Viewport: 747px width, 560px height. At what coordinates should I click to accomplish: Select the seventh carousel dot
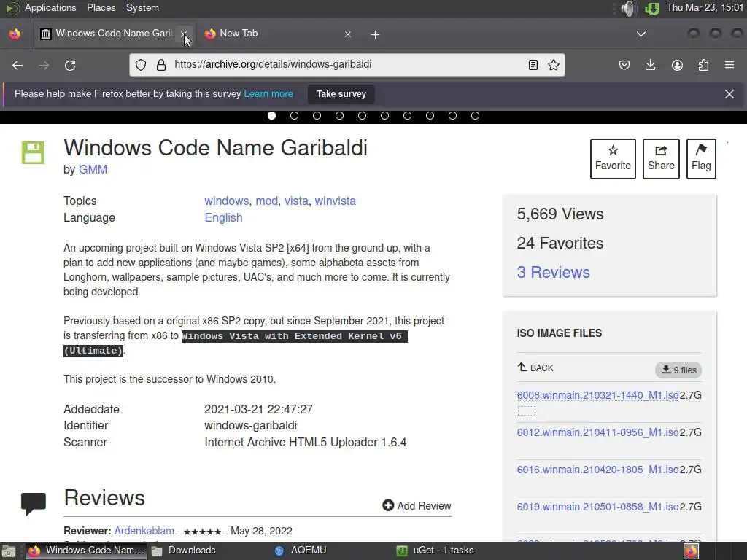click(x=407, y=116)
